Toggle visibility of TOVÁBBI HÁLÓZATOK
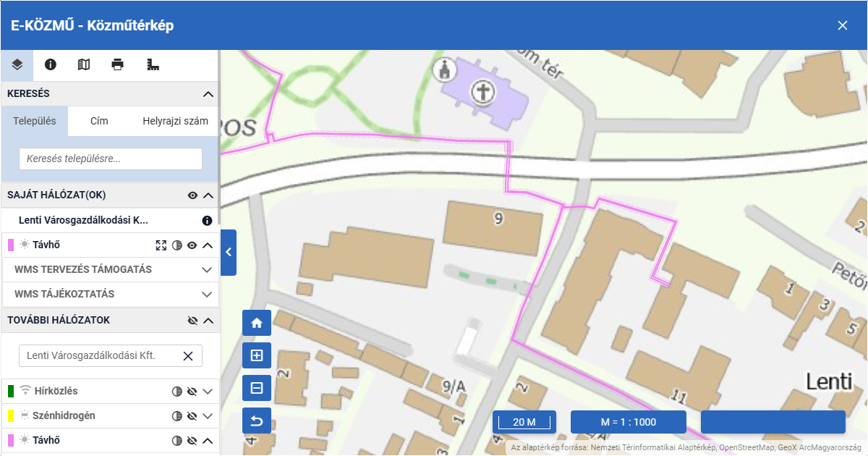868x456 pixels. point(192,320)
